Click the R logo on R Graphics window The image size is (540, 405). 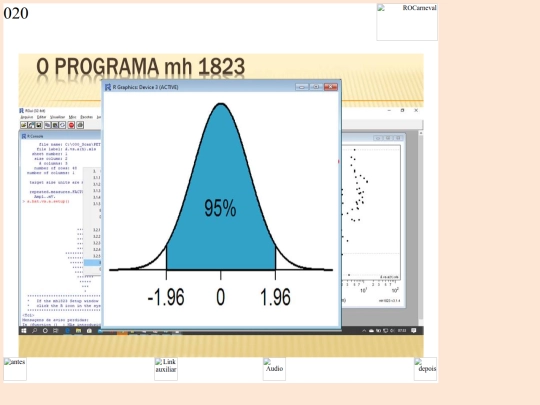[x=108, y=87]
